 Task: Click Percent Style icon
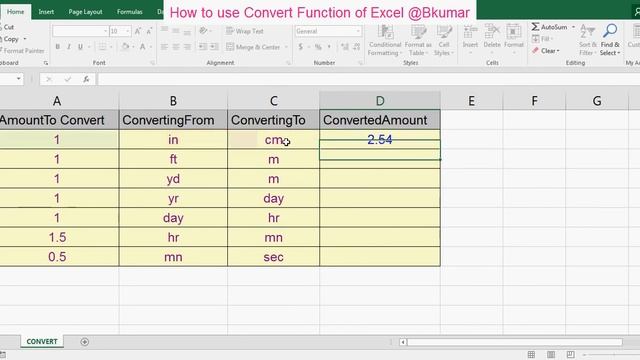pos(318,47)
